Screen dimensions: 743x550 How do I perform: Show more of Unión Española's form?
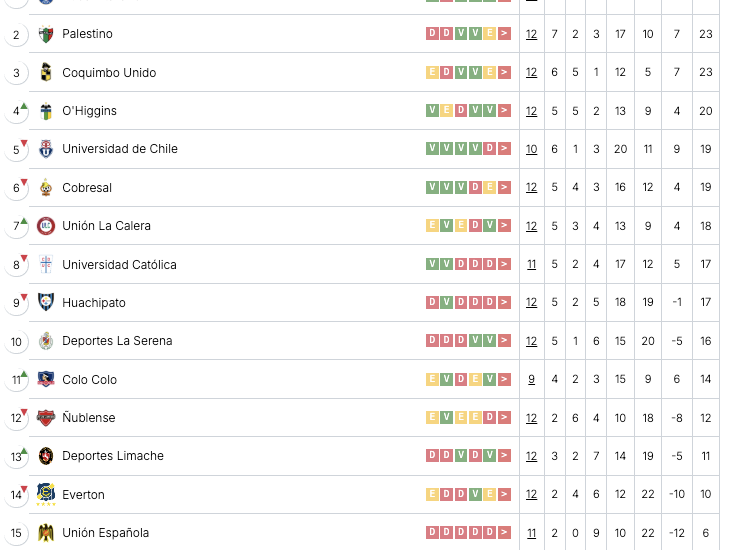(505, 532)
